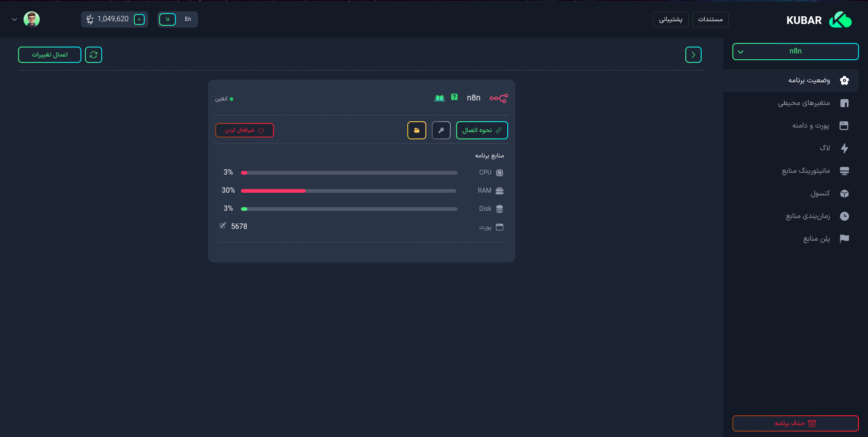Open the green book documentation icon
This screenshot has width=868, height=437.
tap(439, 98)
